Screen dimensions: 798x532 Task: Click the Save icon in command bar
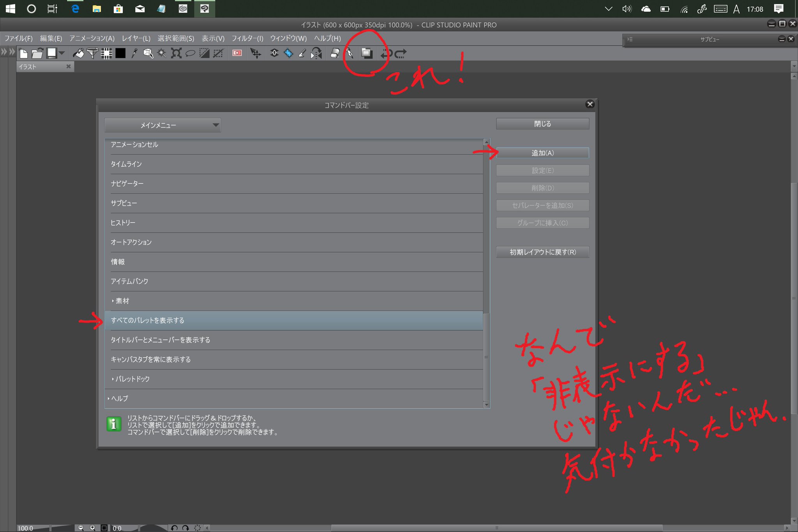[51, 53]
